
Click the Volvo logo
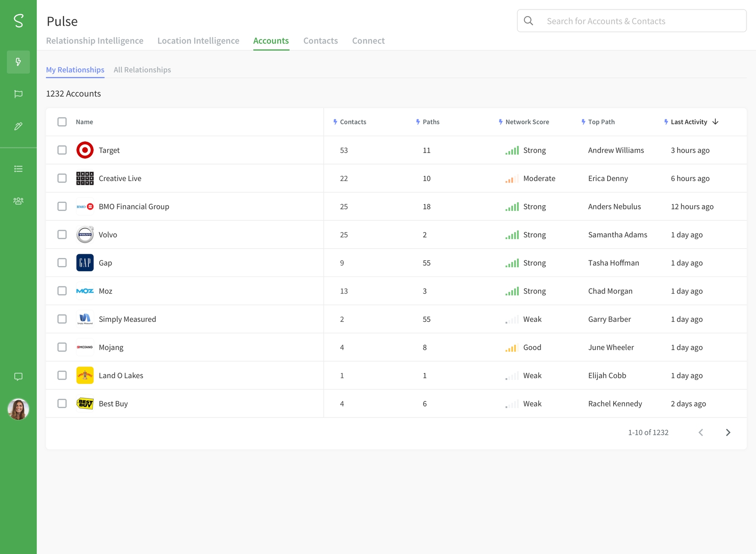coord(85,234)
